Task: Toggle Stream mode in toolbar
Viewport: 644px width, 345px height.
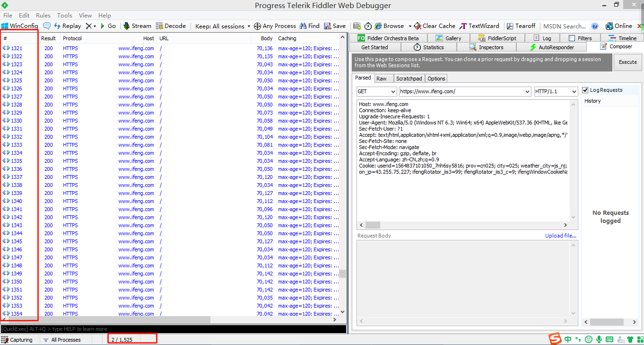Action: (137, 26)
